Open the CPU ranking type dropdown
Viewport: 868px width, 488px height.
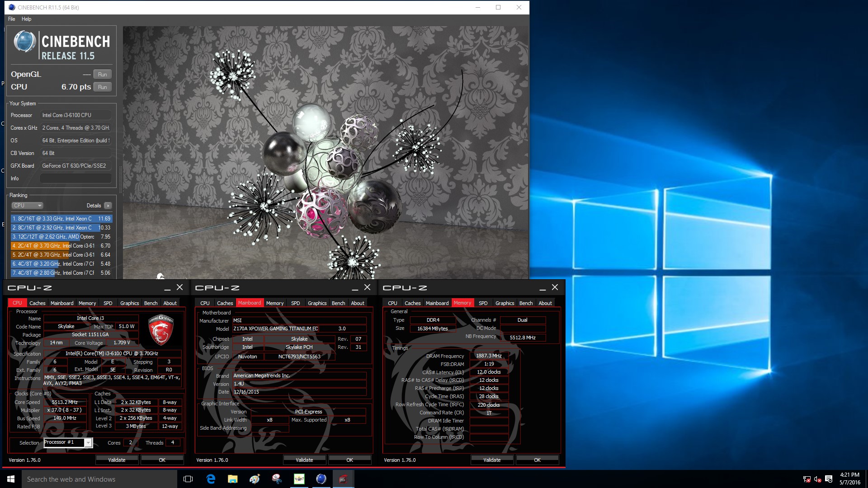27,206
